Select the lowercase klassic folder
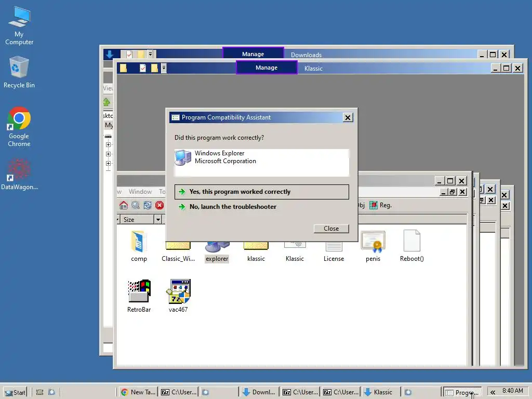532x399 pixels. [256, 252]
